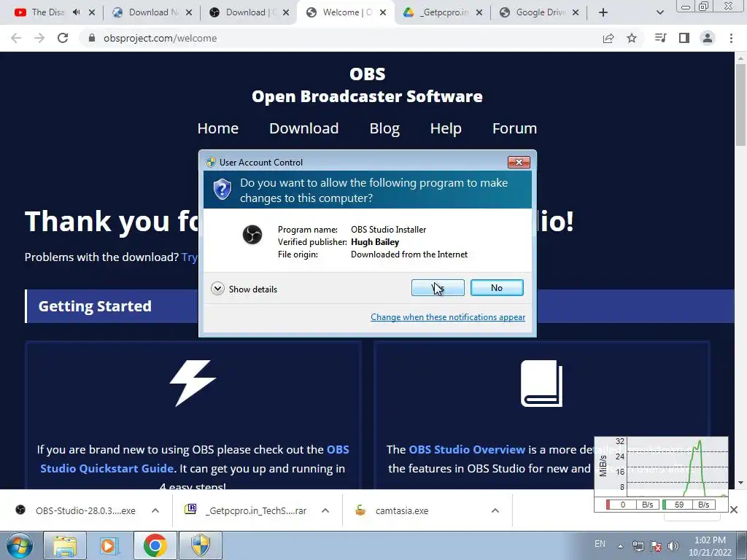Go back in browser history
747x560 pixels.
pyautogui.click(x=16, y=38)
